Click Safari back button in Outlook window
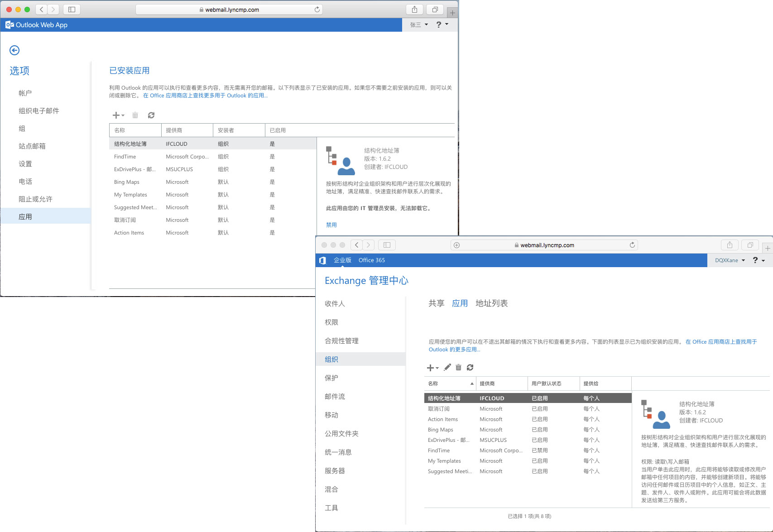 point(42,10)
